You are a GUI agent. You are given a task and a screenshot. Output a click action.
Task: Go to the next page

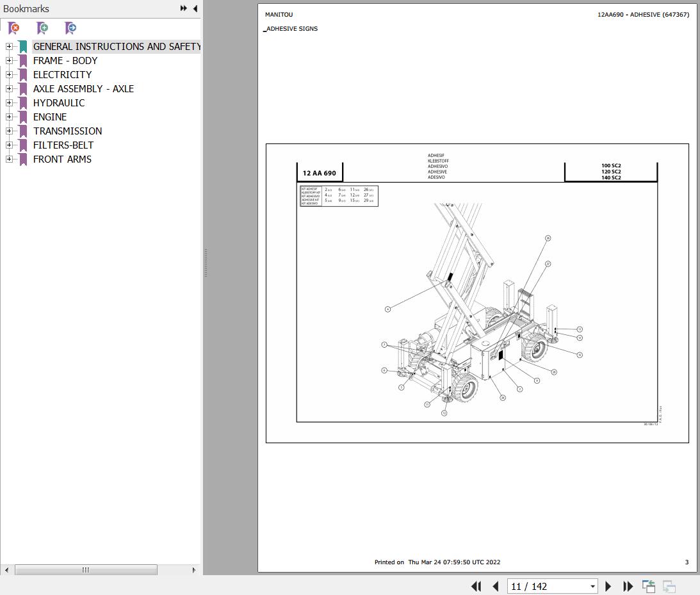click(x=608, y=586)
